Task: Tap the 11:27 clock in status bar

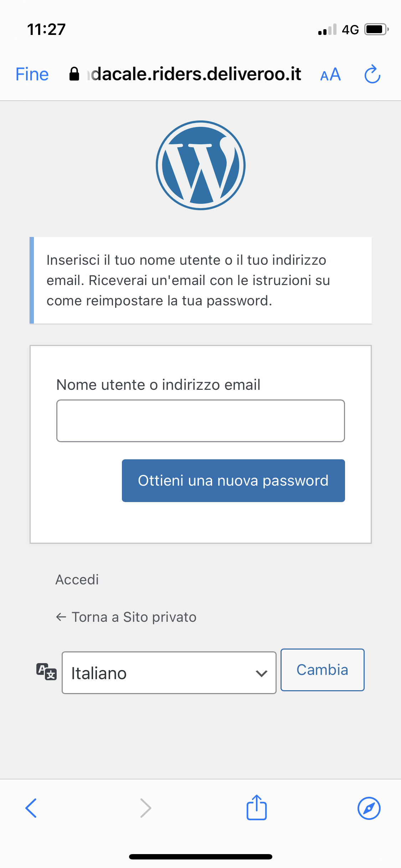Action: [x=46, y=29]
